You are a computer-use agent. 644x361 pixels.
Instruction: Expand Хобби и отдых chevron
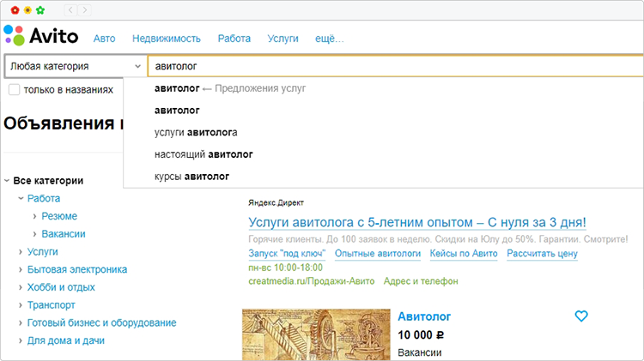pos(21,287)
